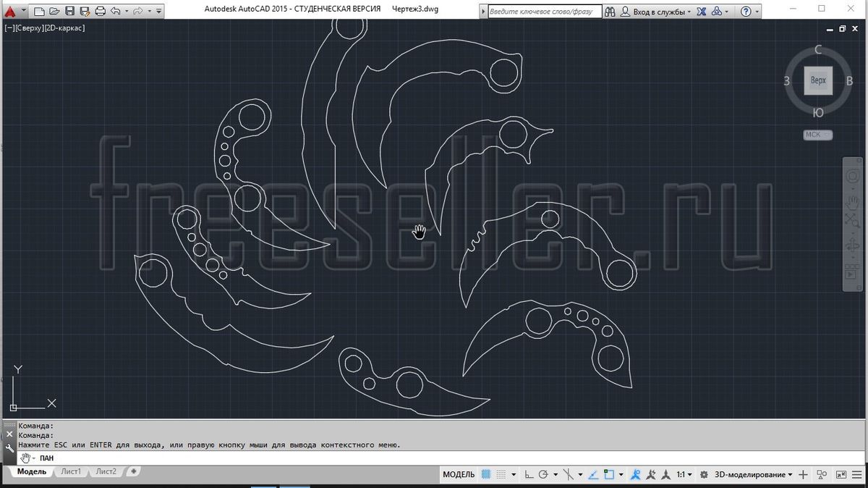Toggle polar tracking in the status bar

pyautogui.click(x=543, y=475)
